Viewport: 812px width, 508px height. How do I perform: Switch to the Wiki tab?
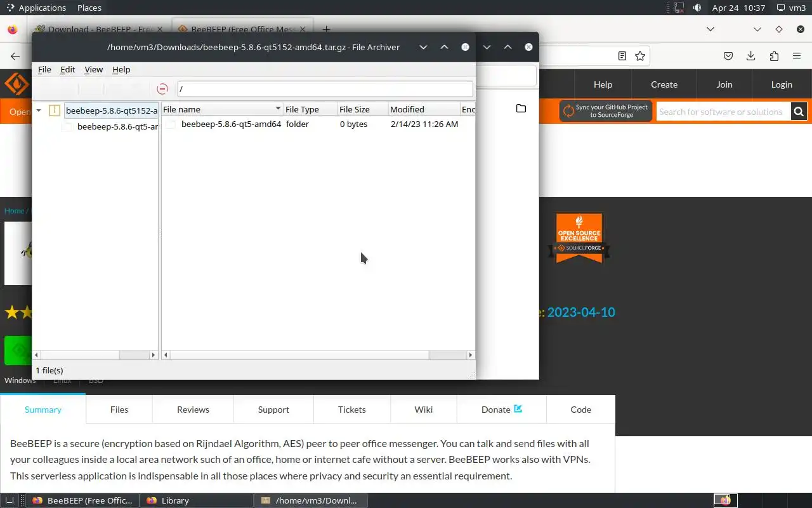click(x=424, y=410)
